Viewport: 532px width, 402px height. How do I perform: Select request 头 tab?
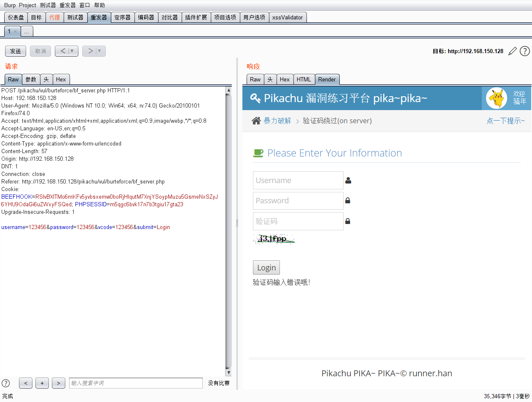pyautogui.click(x=46, y=79)
